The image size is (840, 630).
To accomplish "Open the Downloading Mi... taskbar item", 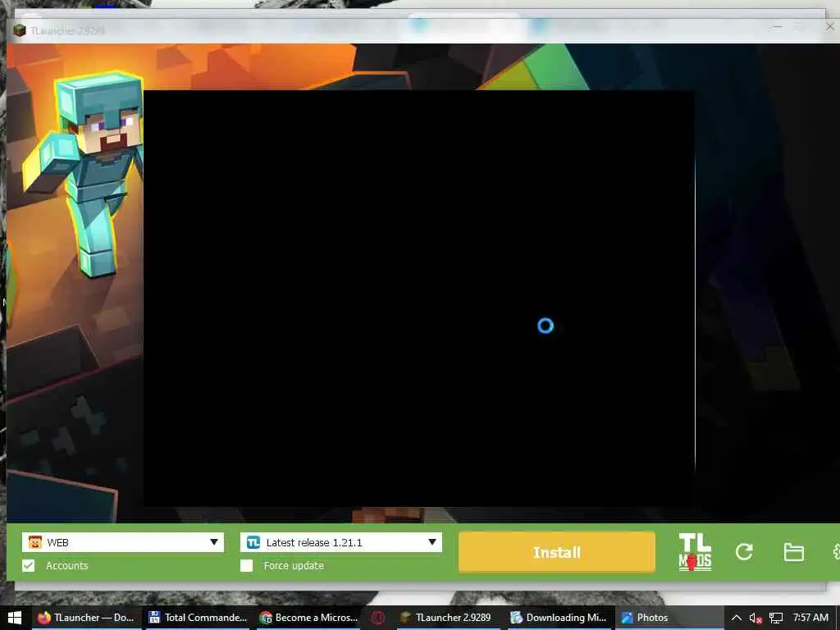I will tap(558, 618).
